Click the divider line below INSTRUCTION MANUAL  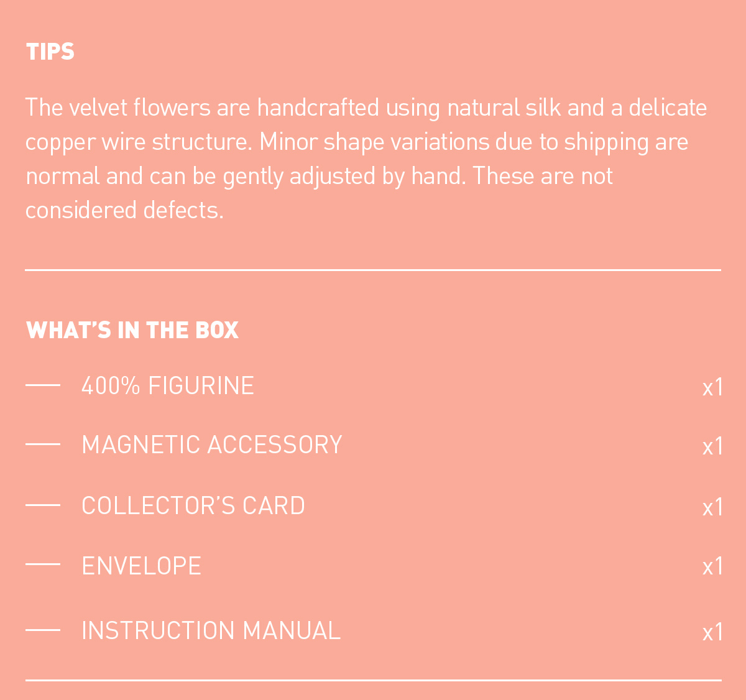(373, 680)
